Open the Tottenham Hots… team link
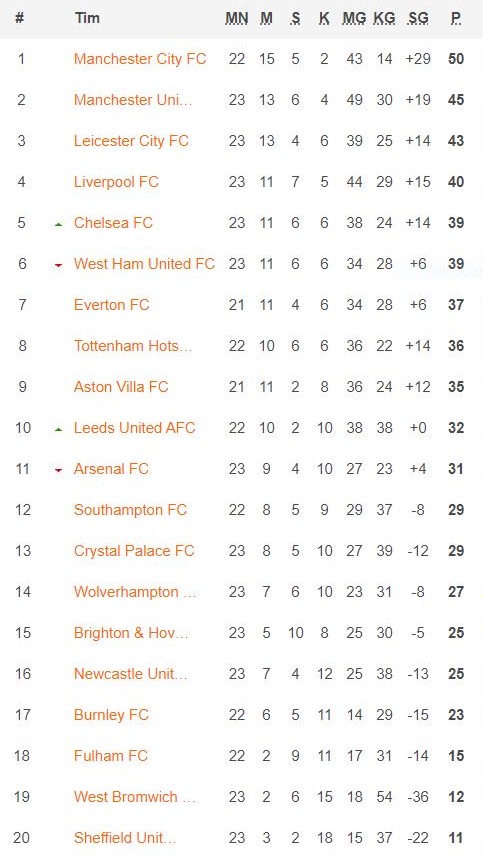Screen dimensions: 483x859 tap(133, 346)
